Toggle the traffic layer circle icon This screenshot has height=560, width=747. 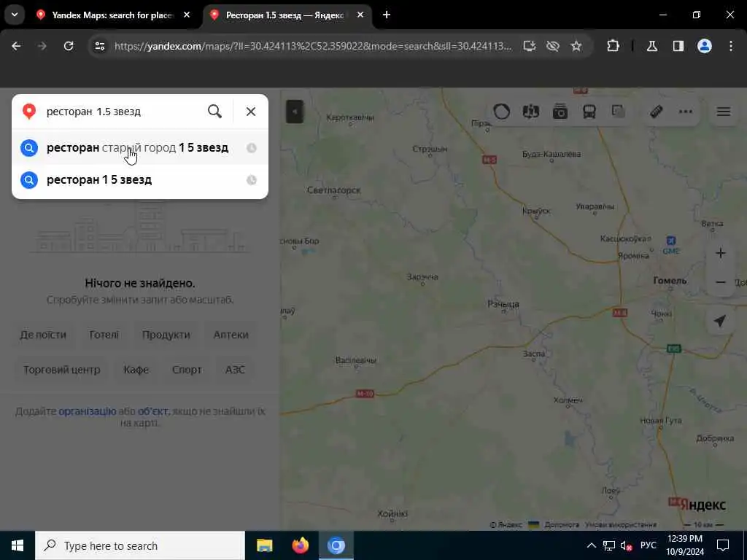(501, 112)
